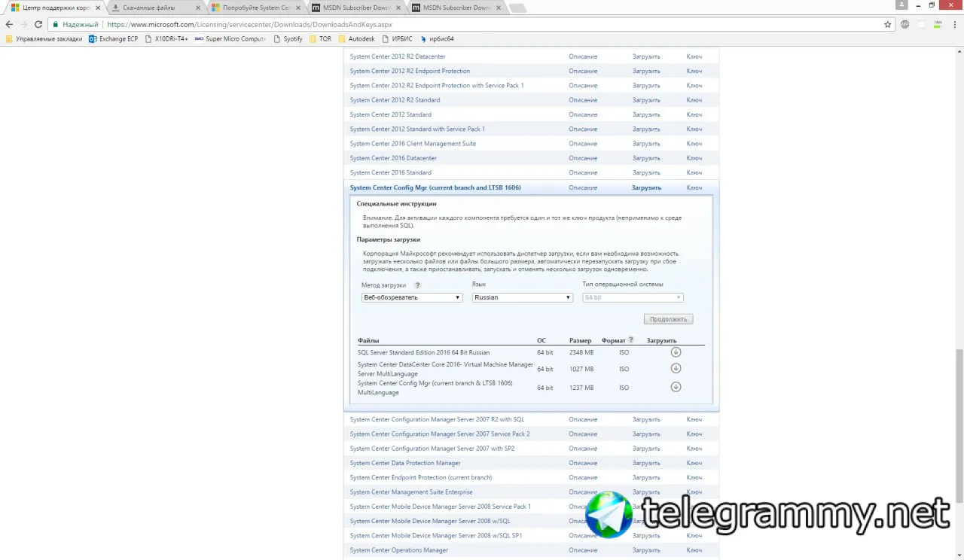
Task: Open a new browser tab
Action: point(518,8)
